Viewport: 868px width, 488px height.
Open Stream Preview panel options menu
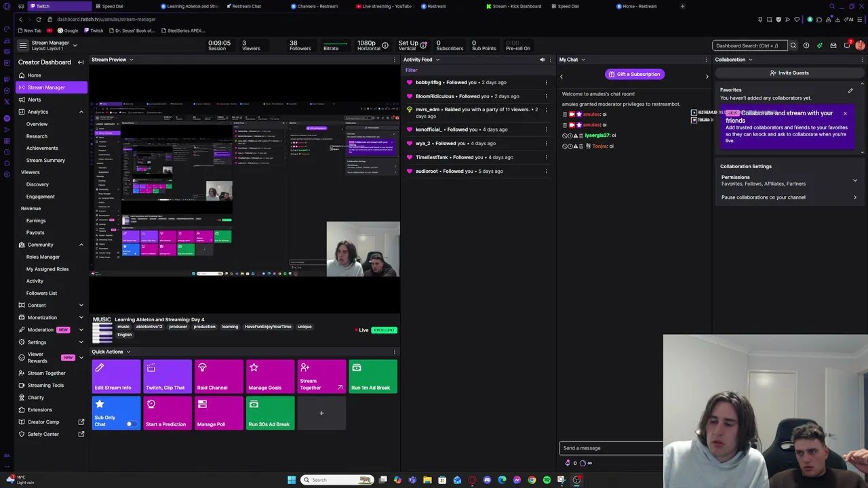395,60
